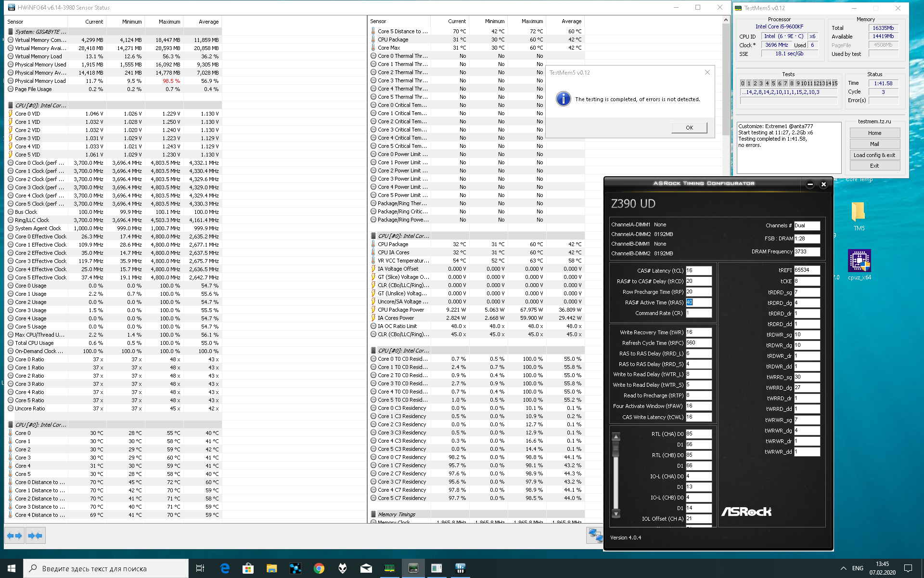924x578 pixels.
Task: Minimize the ASRock Timing Configurator window
Action: coord(810,184)
